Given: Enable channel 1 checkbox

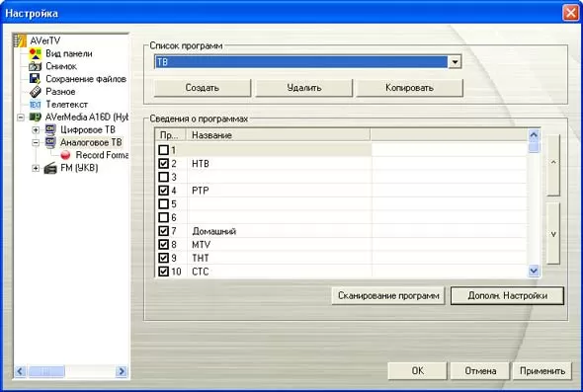Looking at the screenshot, I should [x=163, y=150].
